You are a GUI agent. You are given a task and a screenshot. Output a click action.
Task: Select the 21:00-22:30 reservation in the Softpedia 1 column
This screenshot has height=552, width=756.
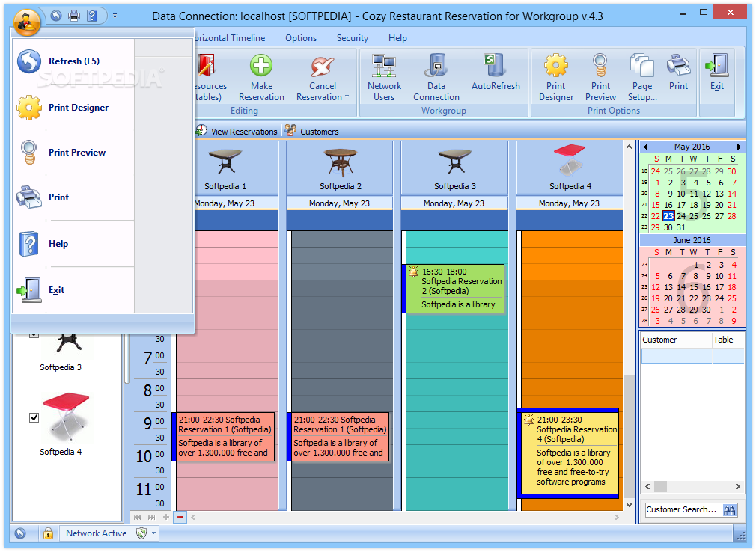tap(225, 437)
